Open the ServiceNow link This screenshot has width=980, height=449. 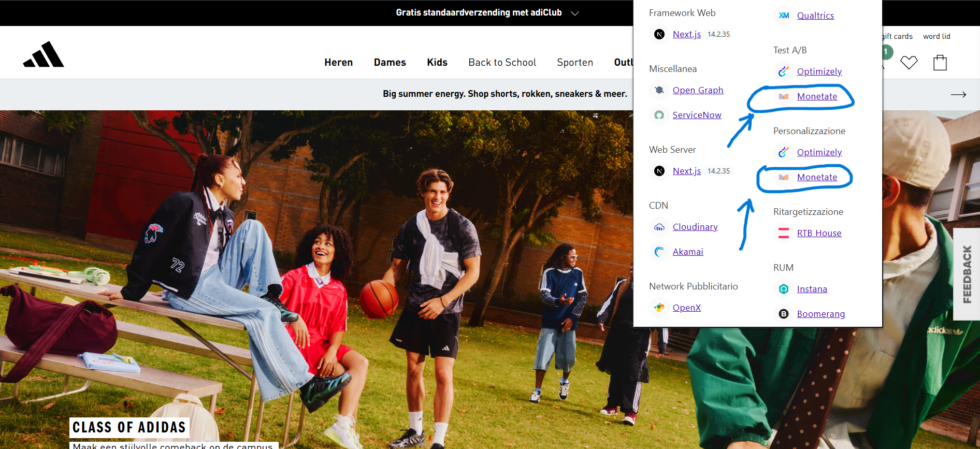click(697, 115)
